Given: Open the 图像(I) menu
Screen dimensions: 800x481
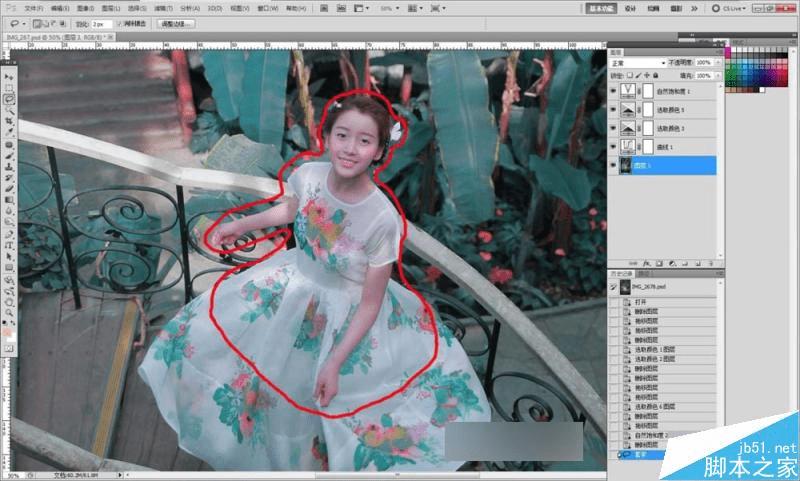Looking at the screenshot, I should click(86, 8).
